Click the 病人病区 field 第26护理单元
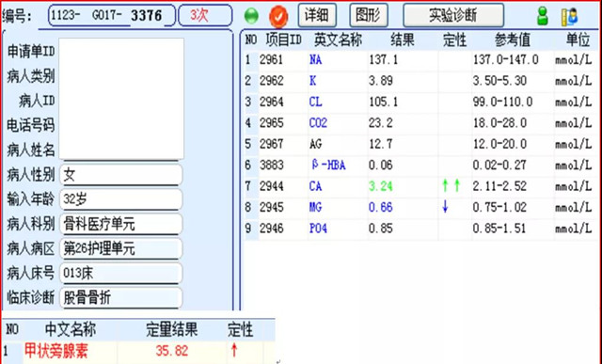 point(121,248)
